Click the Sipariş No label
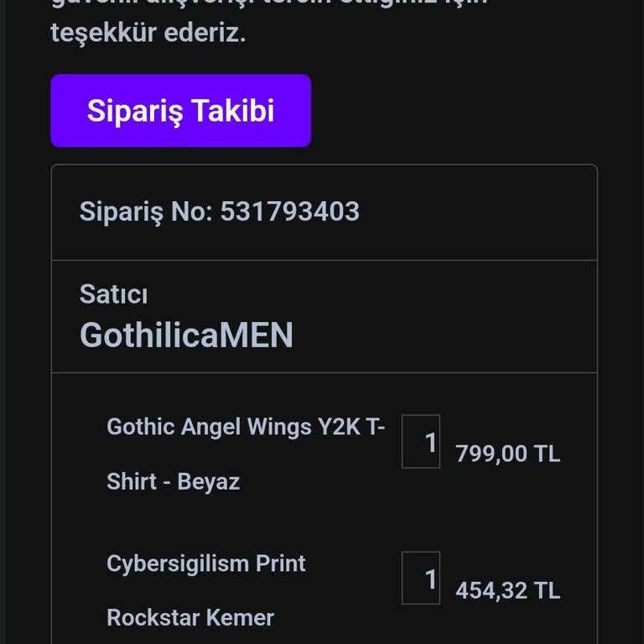 tap(146, 212)
